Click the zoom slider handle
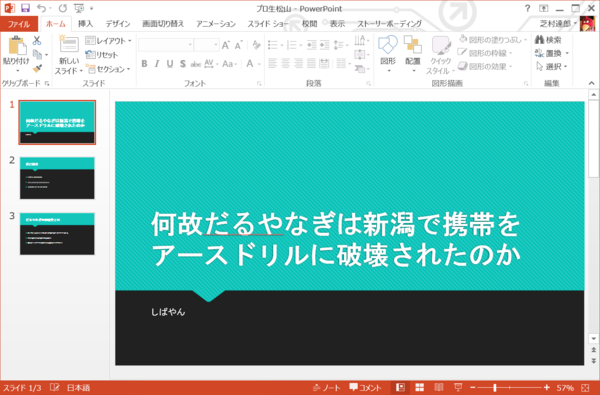 click(x=495, y=387)
